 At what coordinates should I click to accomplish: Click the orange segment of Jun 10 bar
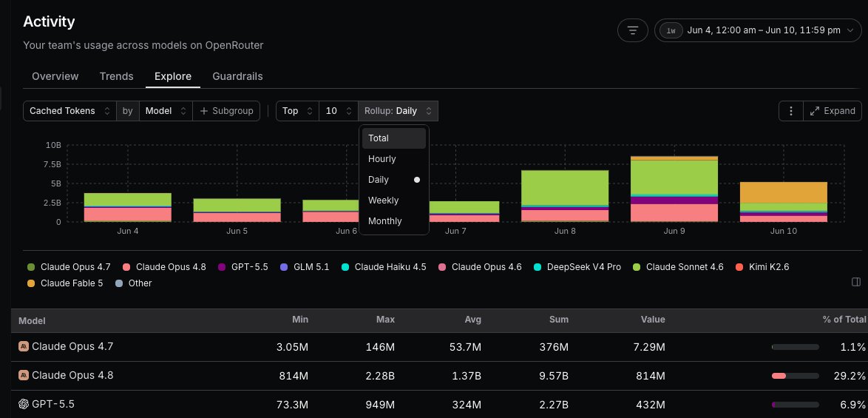tap(783, 192)
